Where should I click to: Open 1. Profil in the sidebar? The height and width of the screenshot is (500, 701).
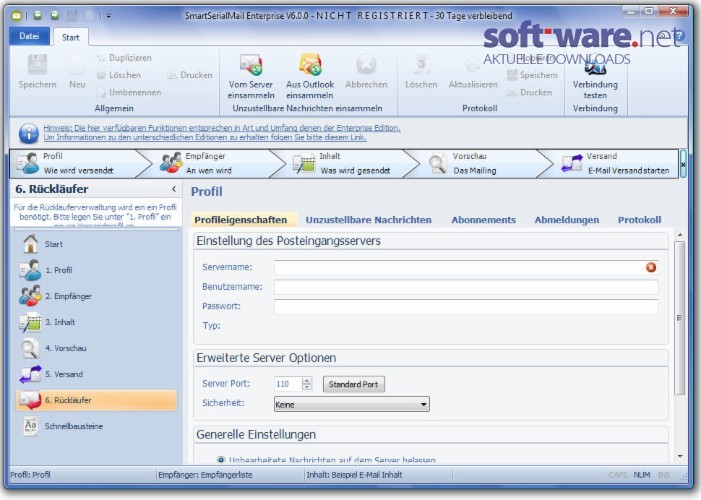[x=96, y=270]
